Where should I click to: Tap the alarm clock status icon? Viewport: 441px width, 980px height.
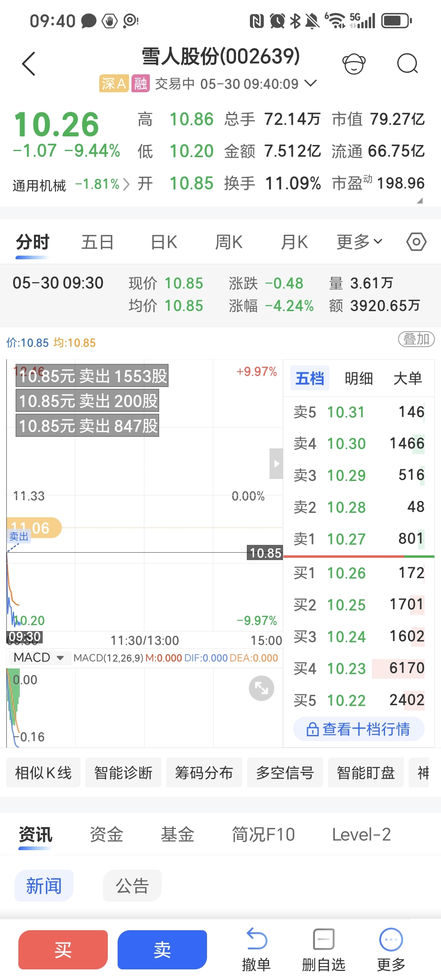278,20
